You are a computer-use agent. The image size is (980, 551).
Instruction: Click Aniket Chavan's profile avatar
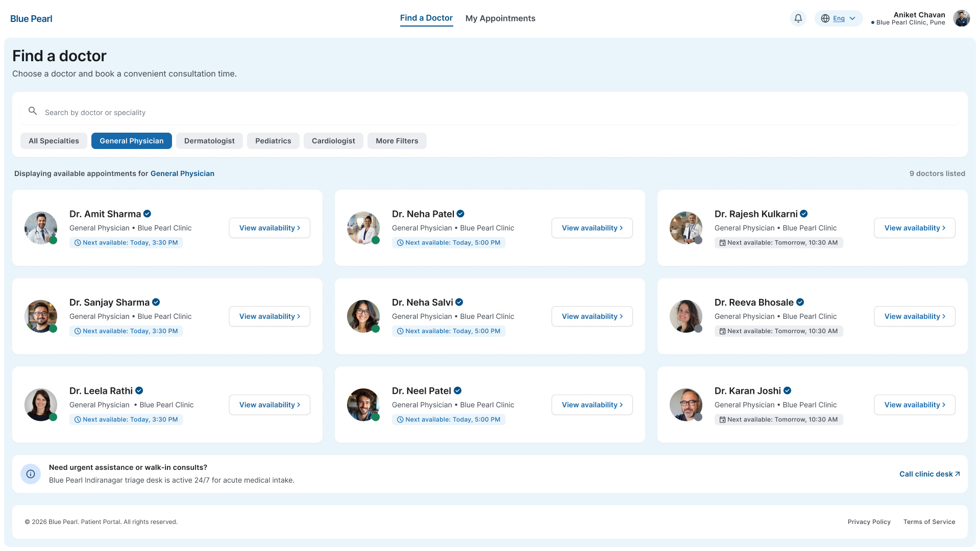962,18
